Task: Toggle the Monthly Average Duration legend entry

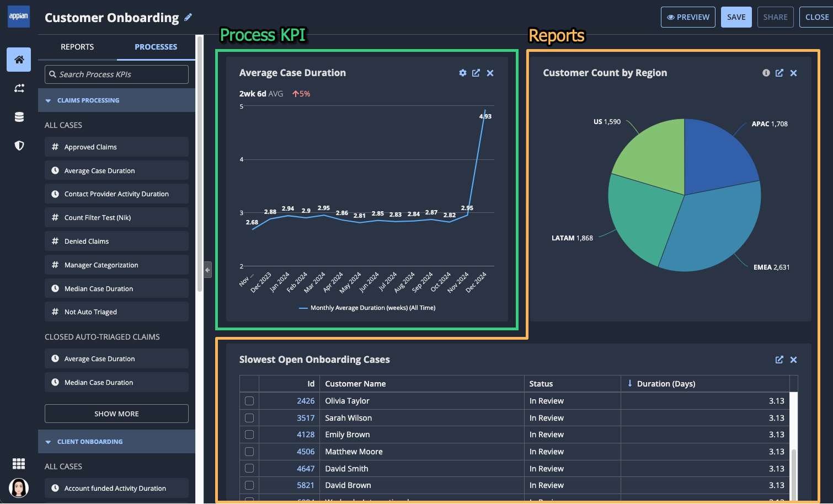Action: coord(367,308)
